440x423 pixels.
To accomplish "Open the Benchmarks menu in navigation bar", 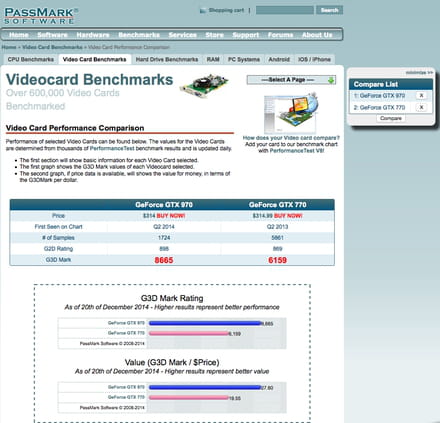I will 139,35.
